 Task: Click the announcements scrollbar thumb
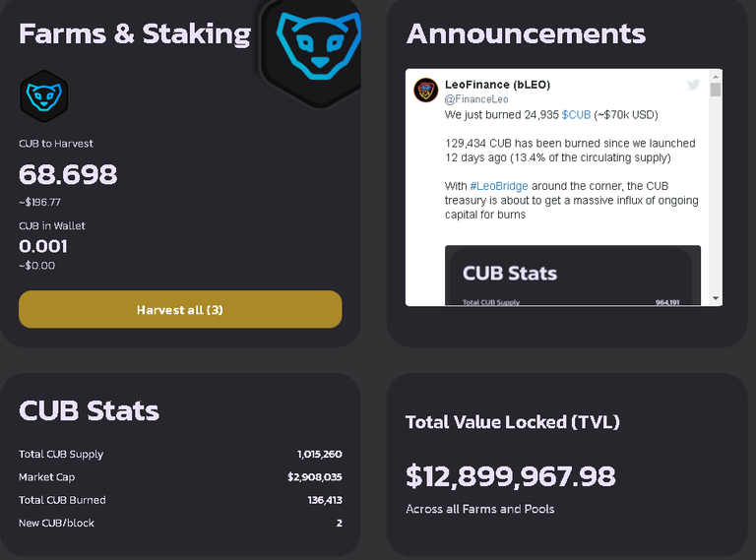[x=716, y=90]
